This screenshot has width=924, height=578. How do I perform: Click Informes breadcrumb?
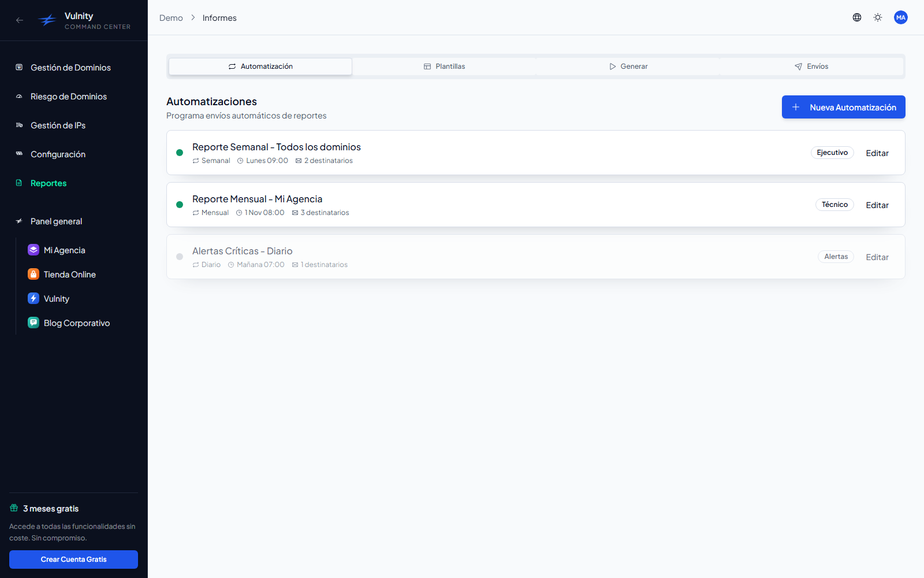pyautogui.click(x=219, y=18)
